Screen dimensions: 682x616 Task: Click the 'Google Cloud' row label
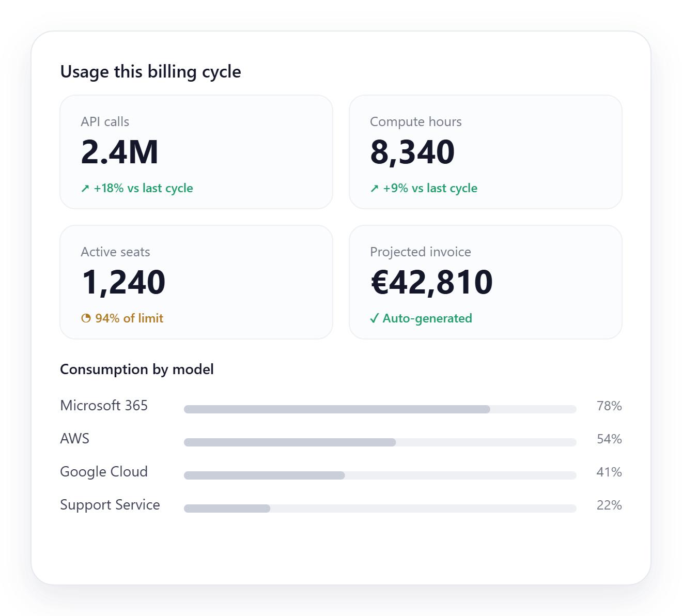(104, 472)
